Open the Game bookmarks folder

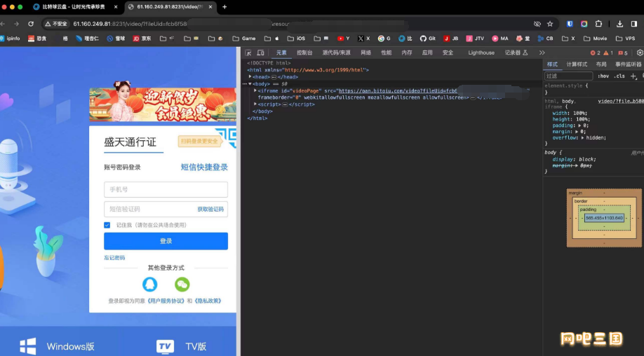(244, 39)
